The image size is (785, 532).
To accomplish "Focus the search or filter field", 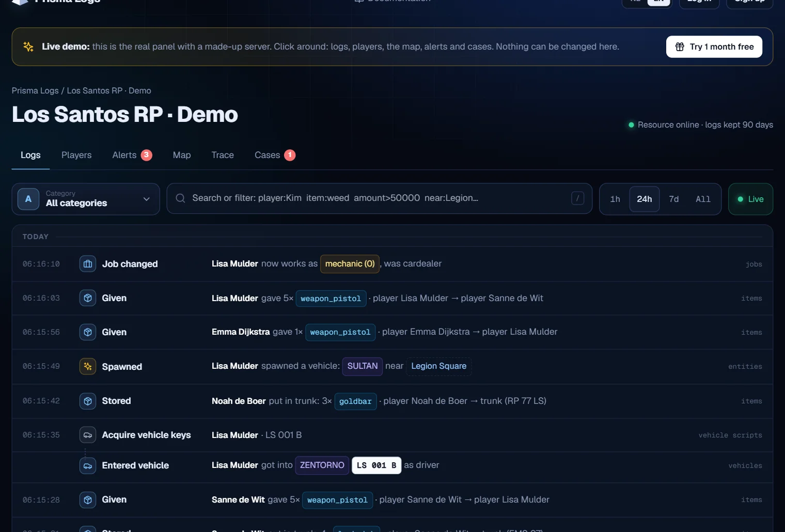I will [380, 198].
